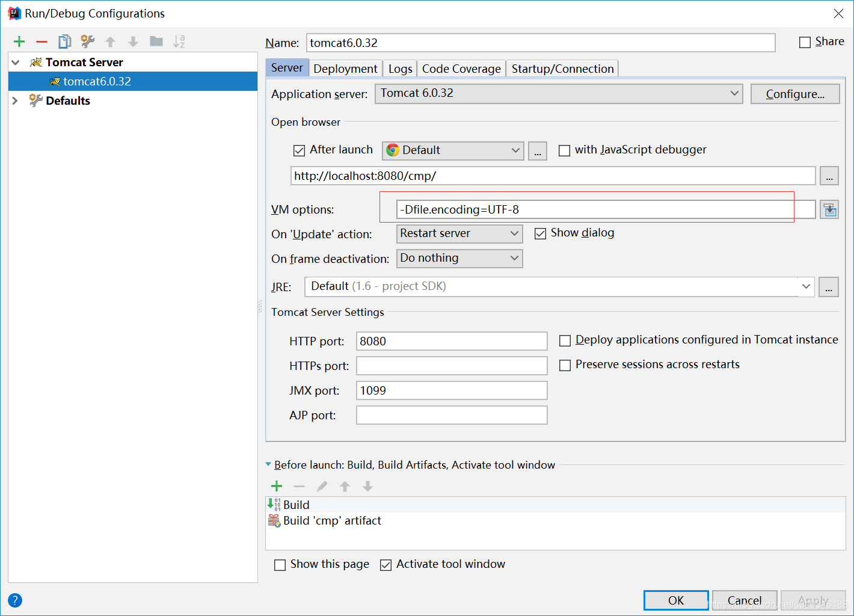This screenshot has width=854, height=616.
Task: Click JMX port field
Action: point(452,390)
